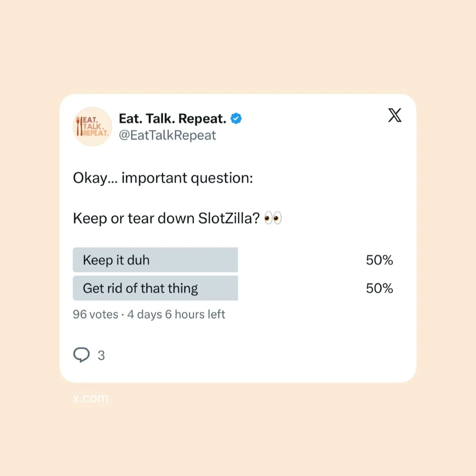Click the reply count number 3

[x=101, y=355]
